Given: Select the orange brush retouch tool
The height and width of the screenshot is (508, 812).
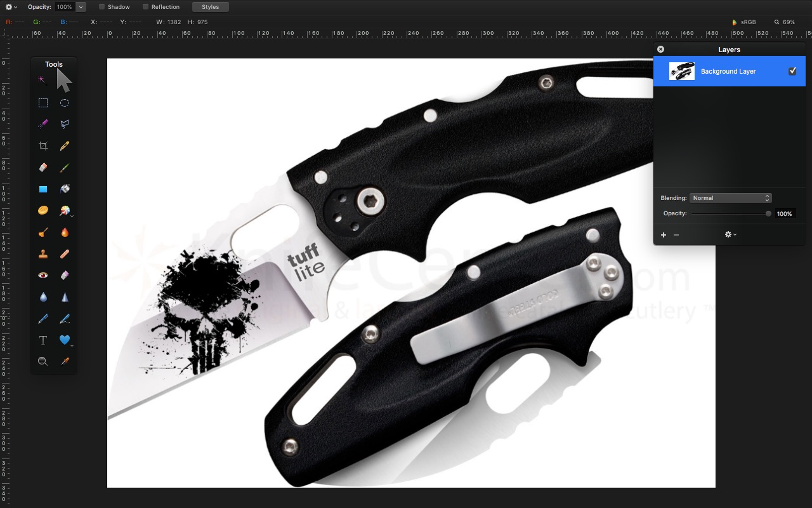Looking at the screenshot, I should [x=43, y=232].
